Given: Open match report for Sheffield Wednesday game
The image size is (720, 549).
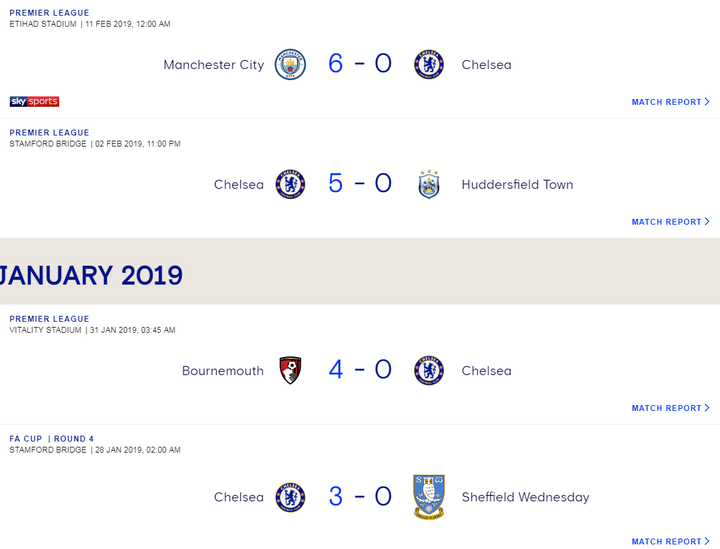Looking at the screenshot, I should (x=670, y=542).
